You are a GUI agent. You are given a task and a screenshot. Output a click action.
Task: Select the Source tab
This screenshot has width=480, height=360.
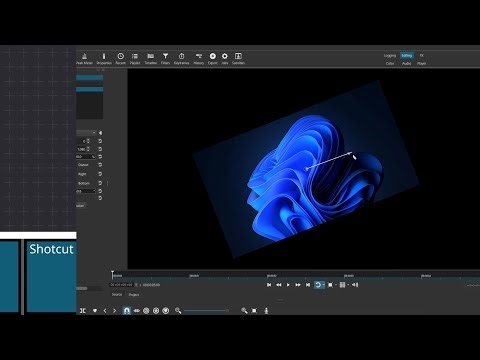pyautogui.click(x=117, y=294)
